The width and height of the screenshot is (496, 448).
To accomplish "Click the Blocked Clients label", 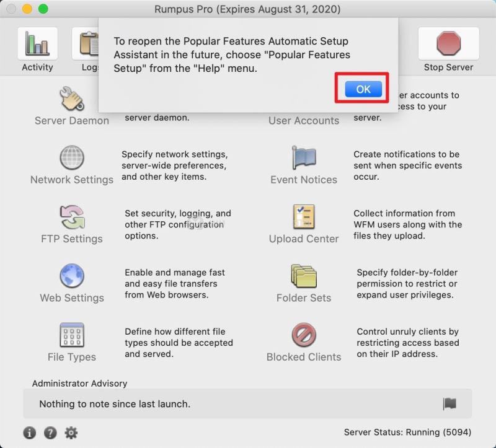I will 304,357.
